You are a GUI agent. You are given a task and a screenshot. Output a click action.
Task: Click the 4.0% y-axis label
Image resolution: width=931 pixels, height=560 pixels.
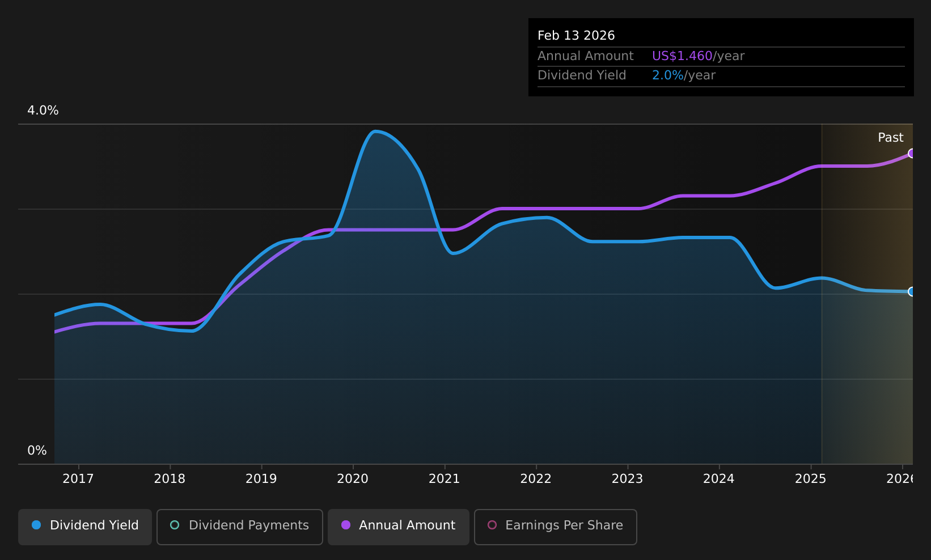pos(43,111)
